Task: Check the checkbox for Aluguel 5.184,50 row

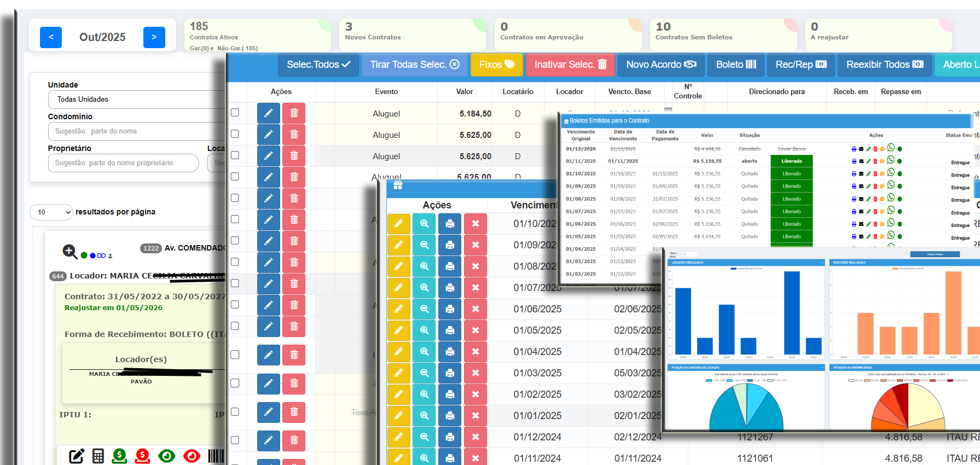Action: point(235,113)
